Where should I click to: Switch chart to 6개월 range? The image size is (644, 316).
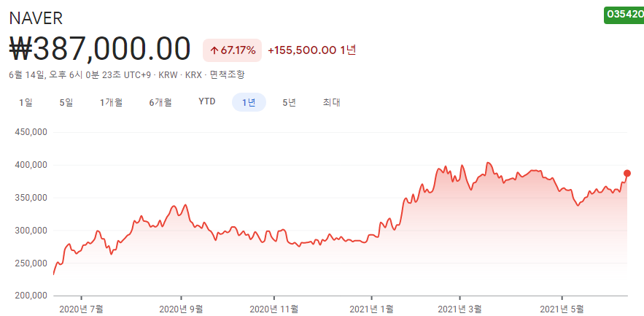click(x=160, y=102)
